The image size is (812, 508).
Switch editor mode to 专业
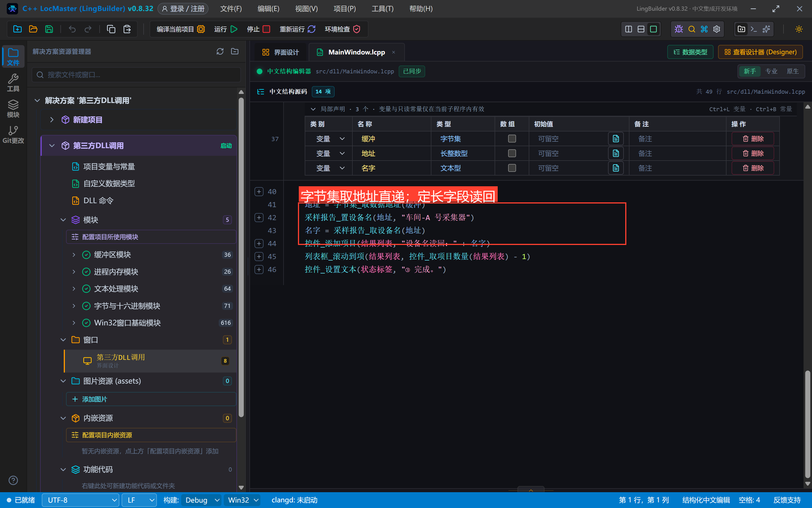tap(771, 71)
